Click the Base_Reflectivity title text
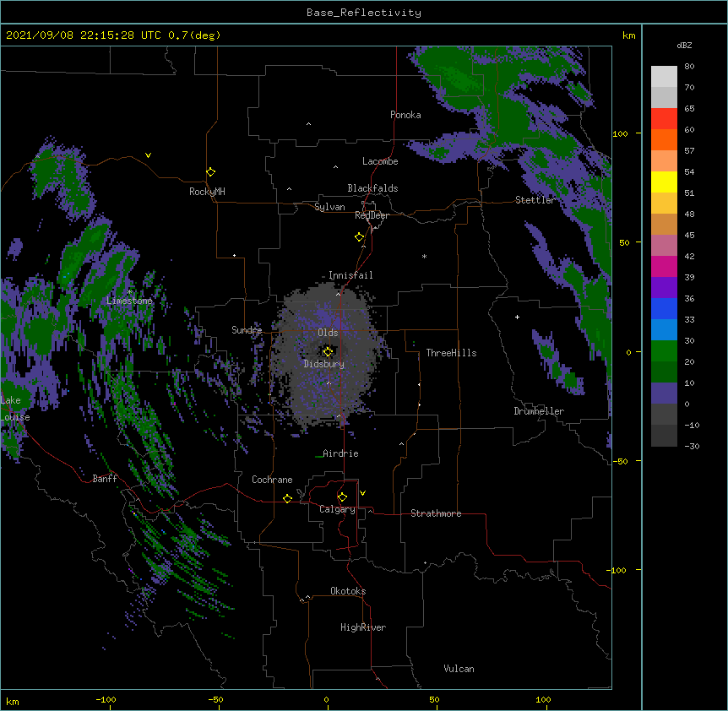This screenshot has width=728, height=711. click(364, 13)
